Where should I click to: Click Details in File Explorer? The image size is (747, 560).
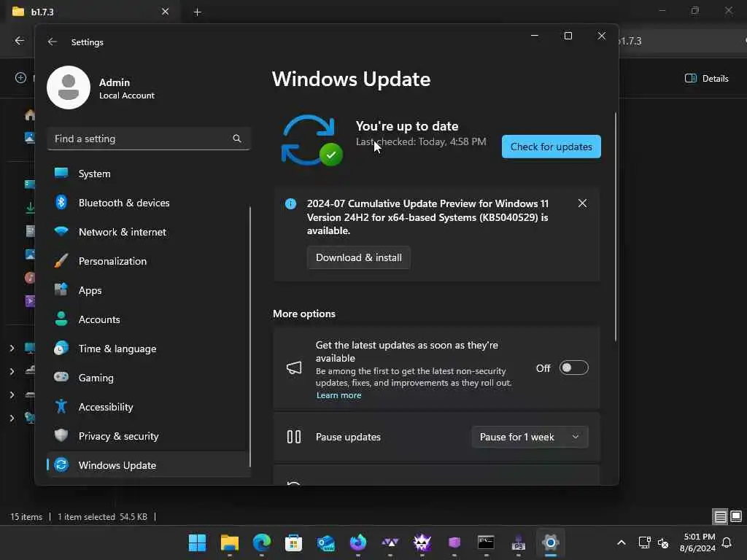pyautogui.click(x=706, y=79)
